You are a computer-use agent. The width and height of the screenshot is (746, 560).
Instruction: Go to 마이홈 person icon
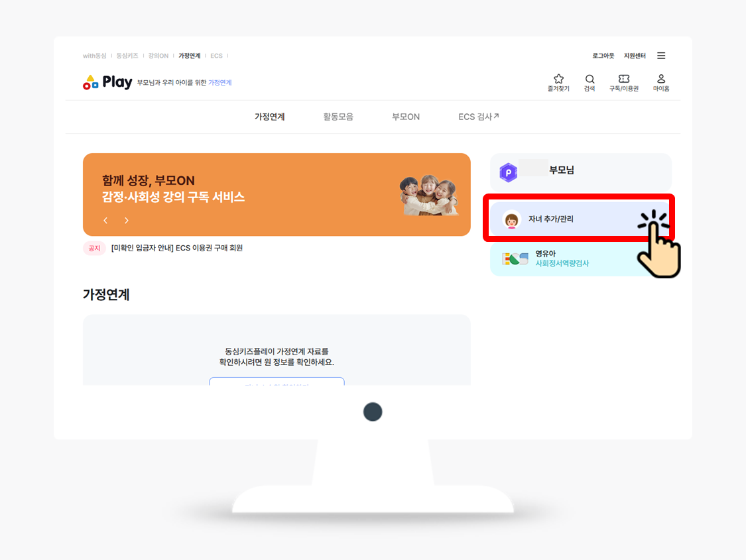click(x=661, y=79)
